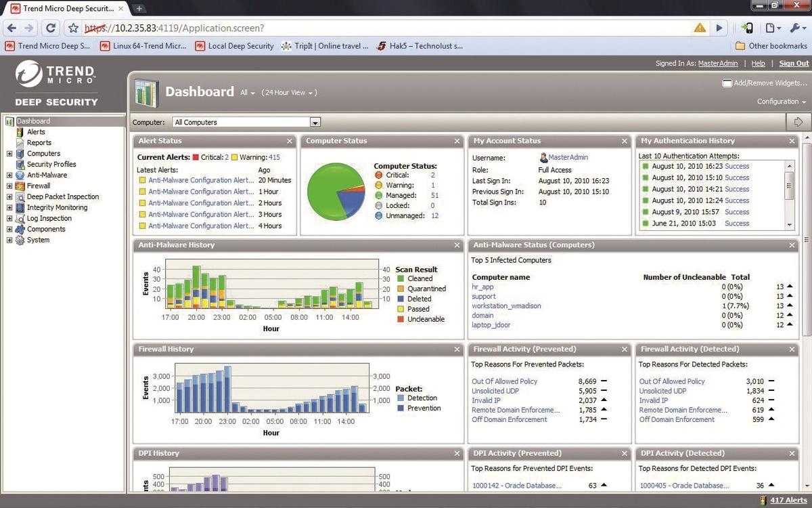Click the Go arrow in the address bar
Viewport: 812px width, 508px height.
719,28
